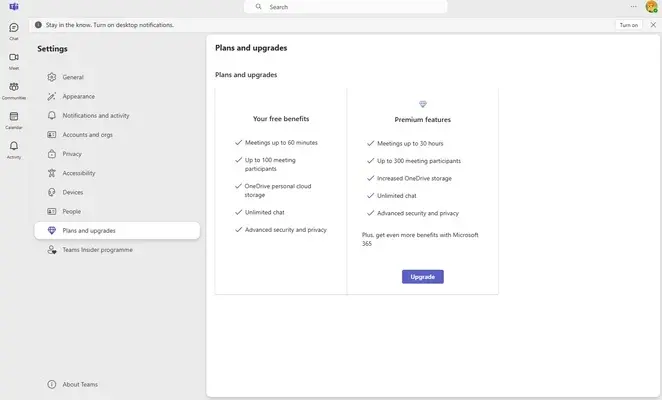Click the Teams logo icon

point(13,7)
